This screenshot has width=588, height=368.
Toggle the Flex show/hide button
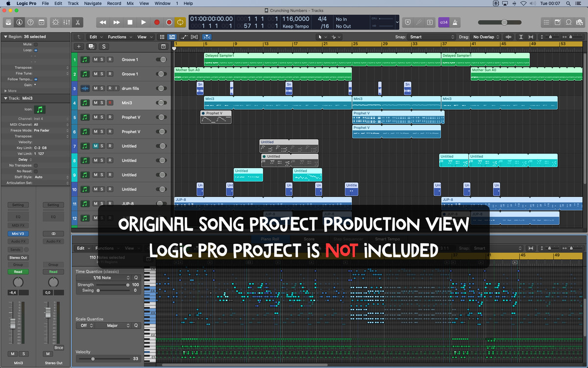(195, 37)
